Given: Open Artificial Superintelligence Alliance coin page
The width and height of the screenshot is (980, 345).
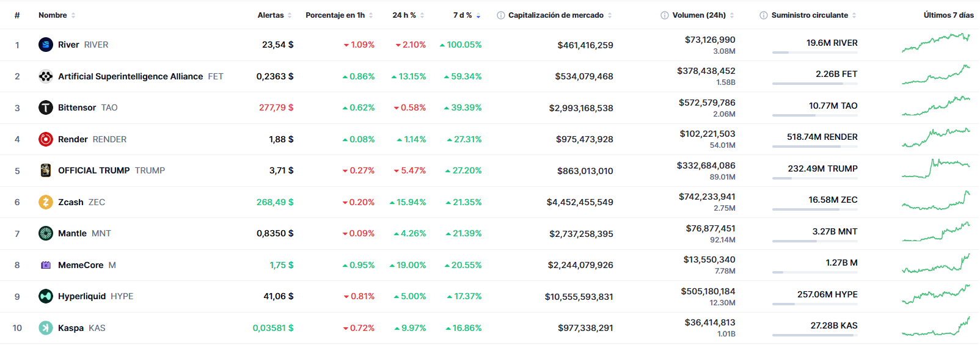Looking at the screenshot, I should (x=130, y=76).
